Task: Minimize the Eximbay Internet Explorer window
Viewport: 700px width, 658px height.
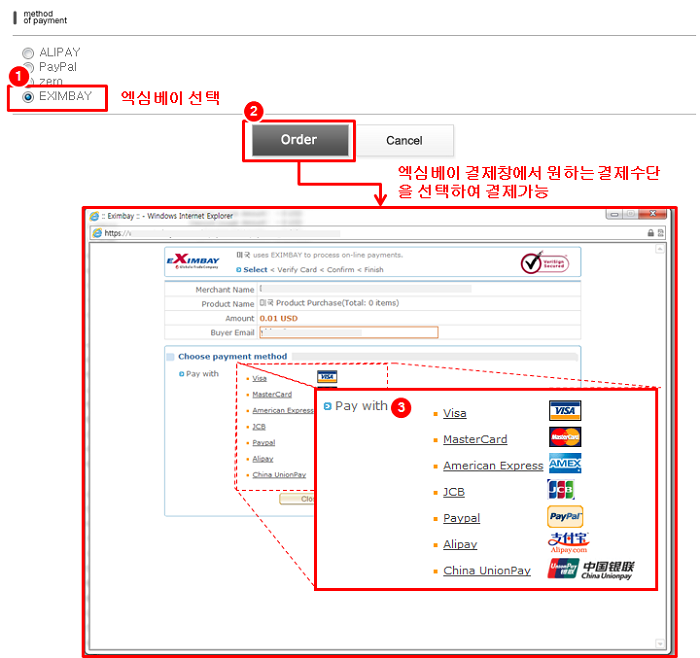Action: coord(614,215)
